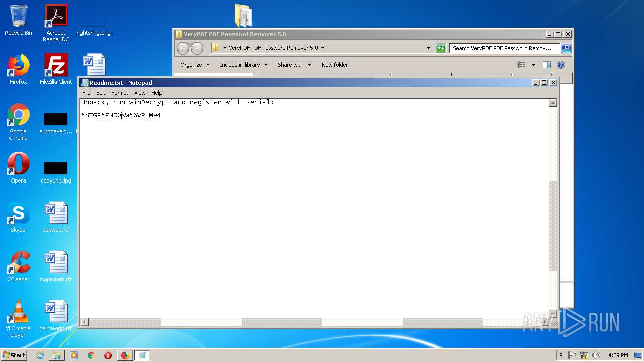644x362 pixels.
Task: Open the Edit menu in Notepad
Action: click(x=101, y=93)
